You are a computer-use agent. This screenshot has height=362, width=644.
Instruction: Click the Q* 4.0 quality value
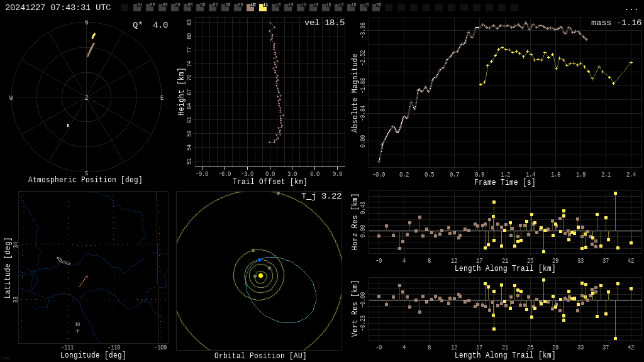coord(150,25)
